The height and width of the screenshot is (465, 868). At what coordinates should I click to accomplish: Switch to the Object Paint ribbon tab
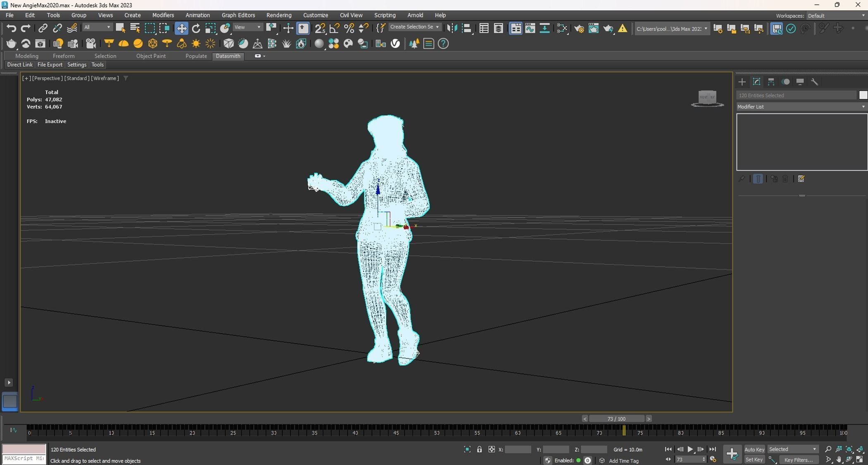click(151, 56)
